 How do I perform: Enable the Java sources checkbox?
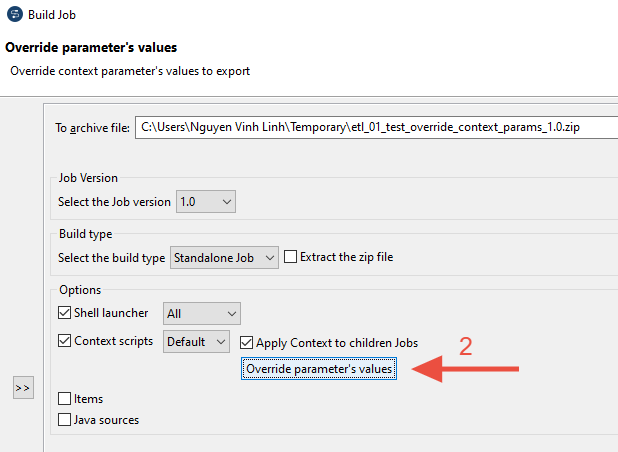pyautogui.click(x=65, y=419)
